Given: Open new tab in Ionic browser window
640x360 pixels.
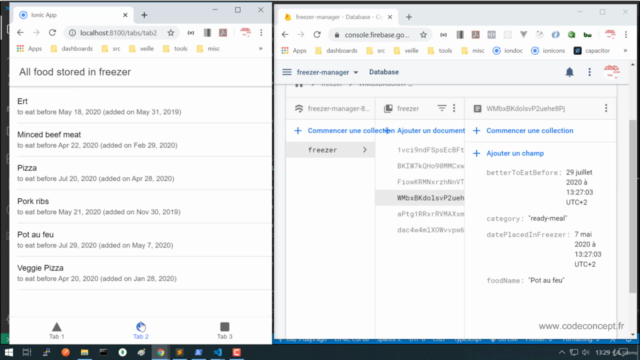Looking at the screenshot, I should [x=144, y=15].
